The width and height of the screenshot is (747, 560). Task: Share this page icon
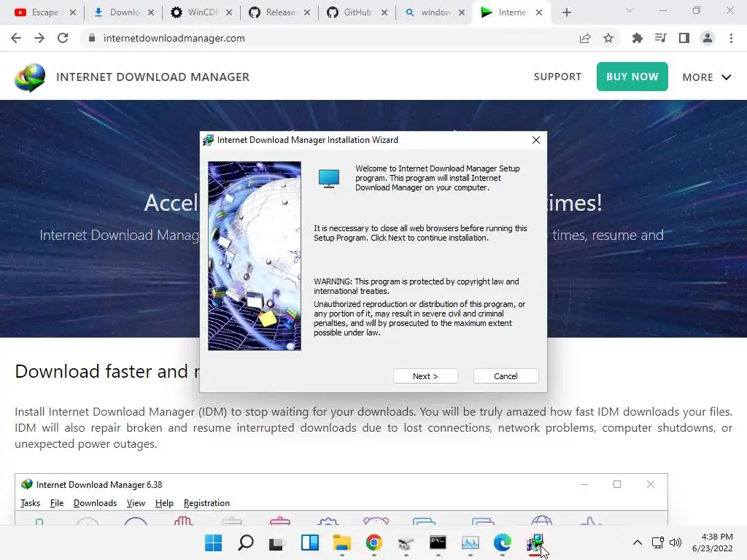585,38
